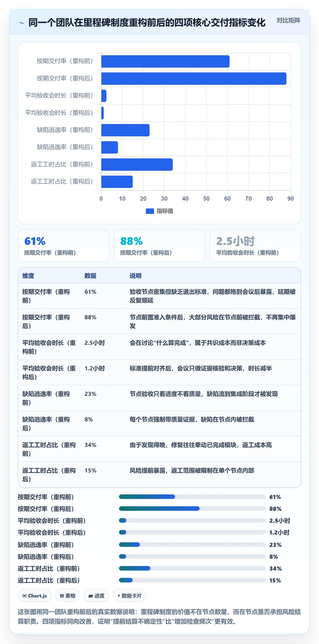
Task: Click x-axis tick label 90
Action: [x=290, y=198]
